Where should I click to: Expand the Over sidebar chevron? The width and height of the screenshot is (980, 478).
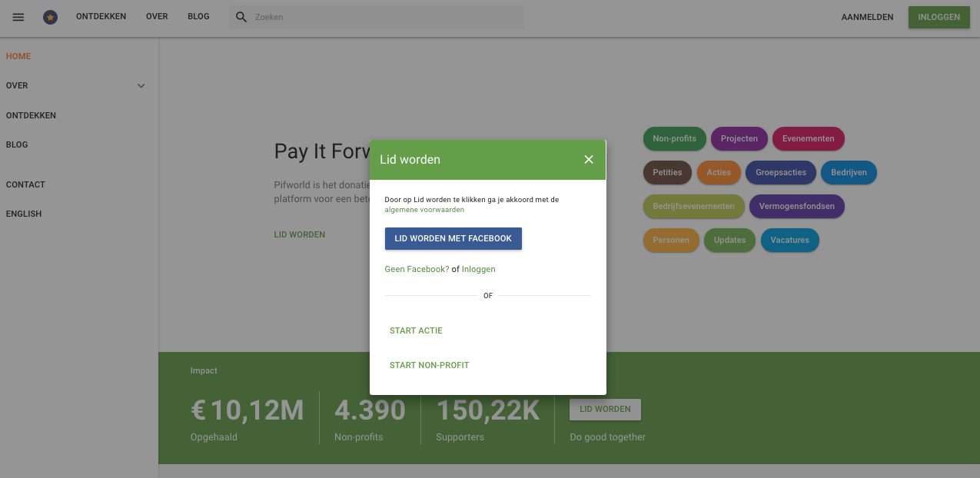click(141, 86)
